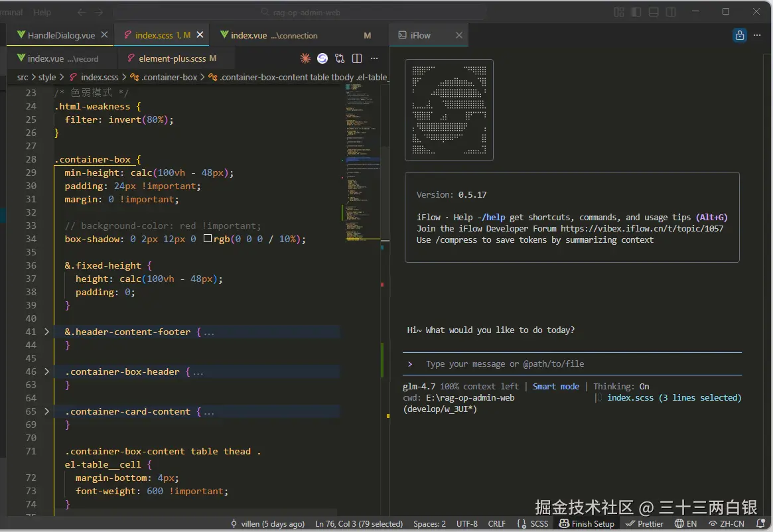Open Prettier from the status bar
Screen dimensions: 773x532
[644, 523]
